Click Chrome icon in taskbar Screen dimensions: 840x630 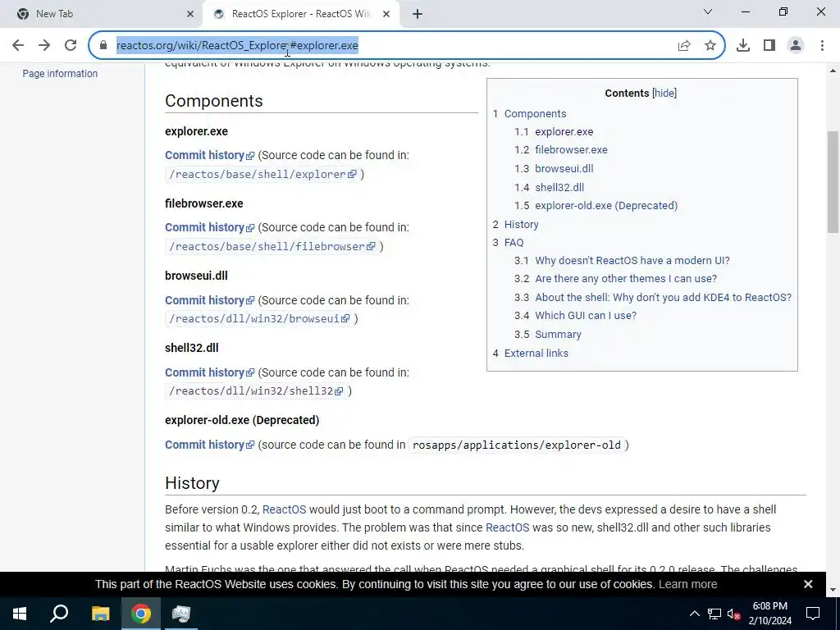(x=141, y=614)
